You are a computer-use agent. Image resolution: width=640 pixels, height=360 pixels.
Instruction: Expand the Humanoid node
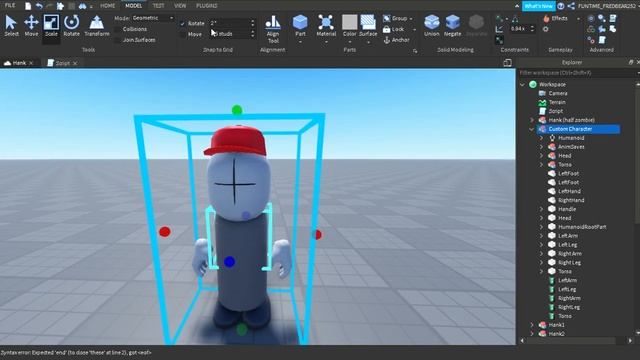[541, 138]
